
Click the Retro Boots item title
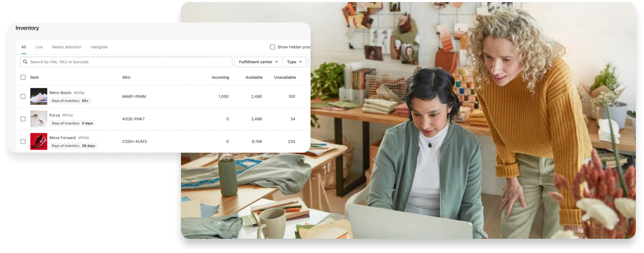(x=60, y=93)
